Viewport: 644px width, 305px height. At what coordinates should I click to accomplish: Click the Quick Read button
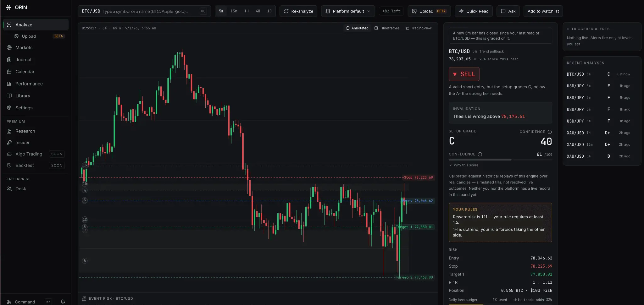click(474, 11)
